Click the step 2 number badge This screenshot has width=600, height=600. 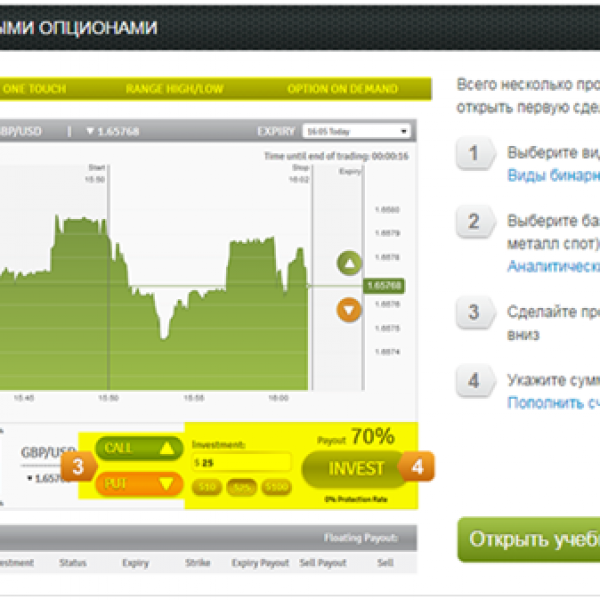click(475, 222)
